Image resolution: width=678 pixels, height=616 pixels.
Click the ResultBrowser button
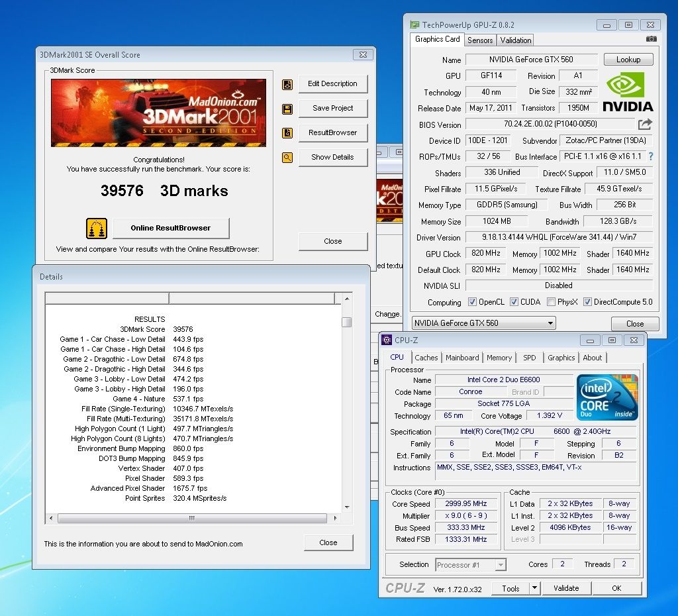tap(332, 132)
